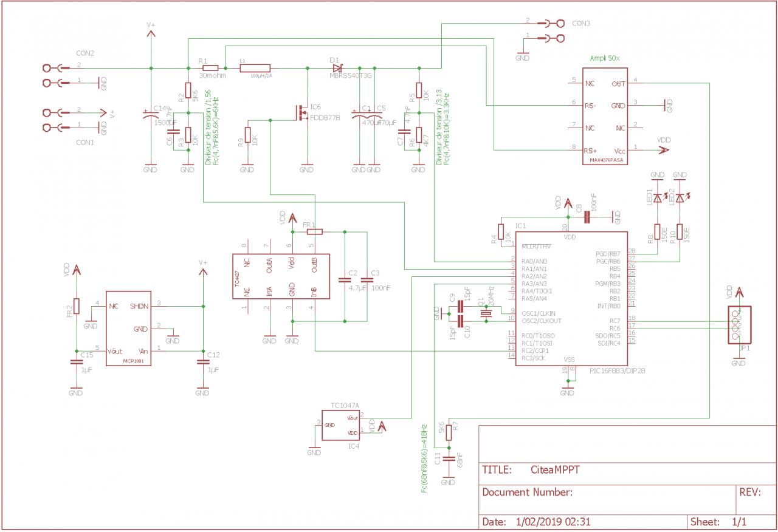
Task: Click the Fc(68nF&5K6)=418Hz annotation
Action: tap(424, 459)
